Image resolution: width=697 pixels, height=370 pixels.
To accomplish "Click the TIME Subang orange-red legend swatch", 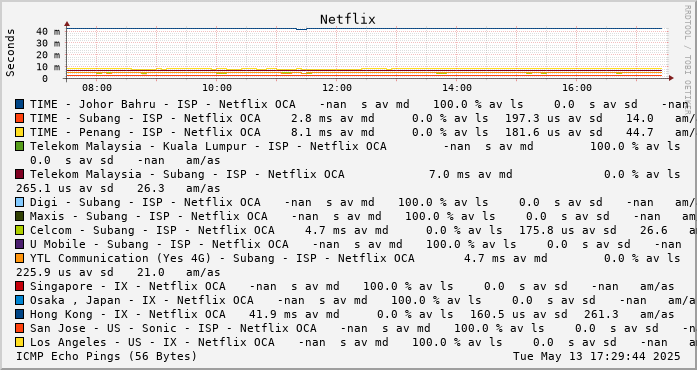I will [20, 118].
